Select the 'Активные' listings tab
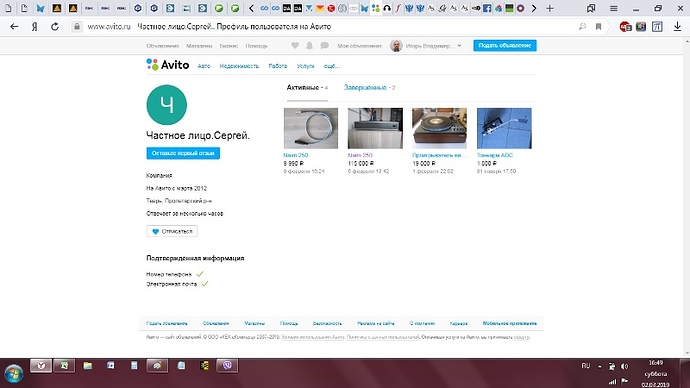The image size is (690, 388). coord(307,88)
